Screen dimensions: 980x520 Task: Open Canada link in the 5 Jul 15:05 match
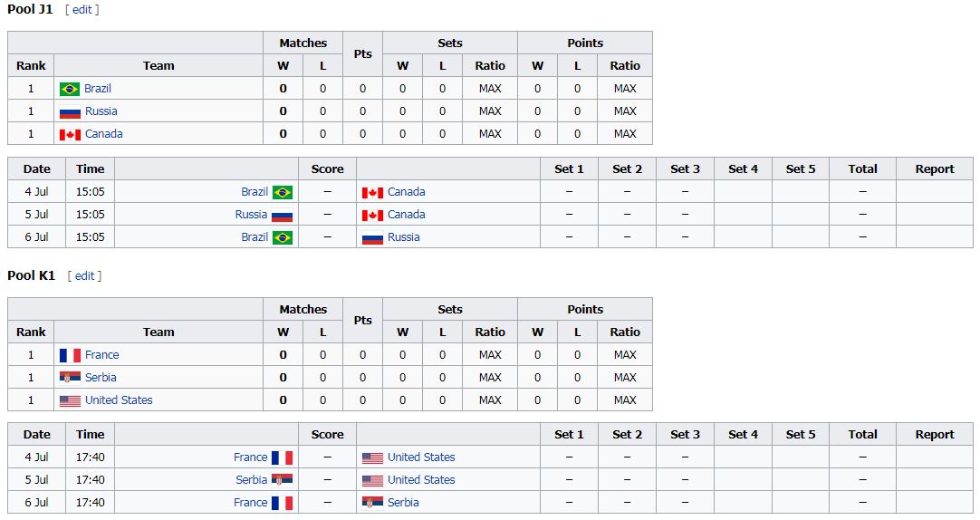coord(407,215)
